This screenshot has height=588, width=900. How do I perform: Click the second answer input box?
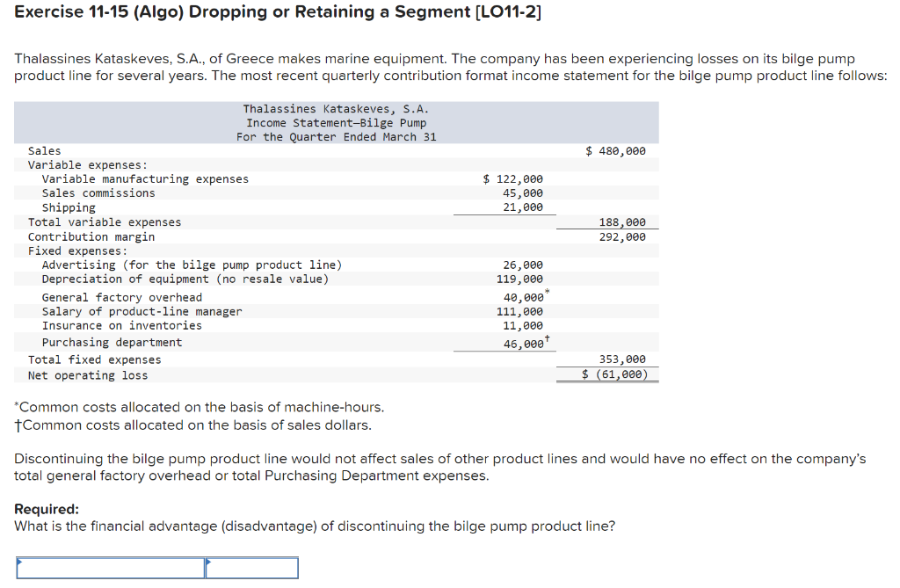click(x=251, y=568)
